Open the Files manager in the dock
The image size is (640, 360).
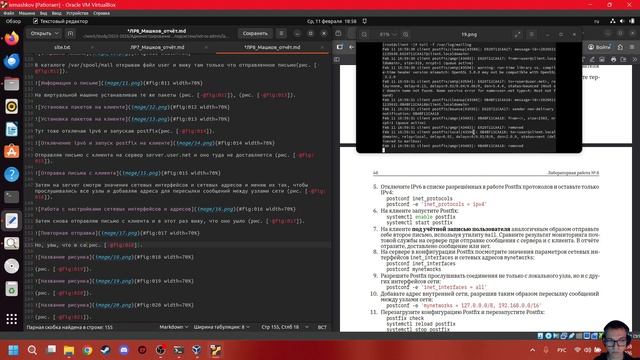11,84
